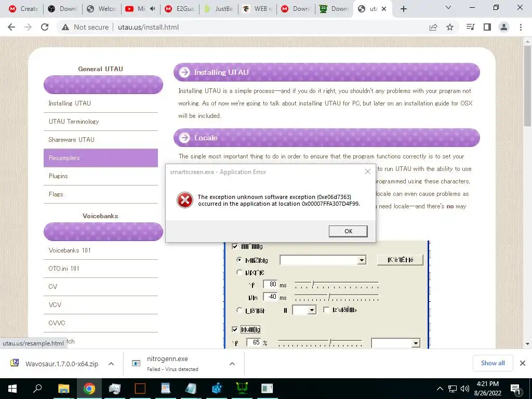Open the network icon in system tray
532x399 pixels.
click(453, 389)
